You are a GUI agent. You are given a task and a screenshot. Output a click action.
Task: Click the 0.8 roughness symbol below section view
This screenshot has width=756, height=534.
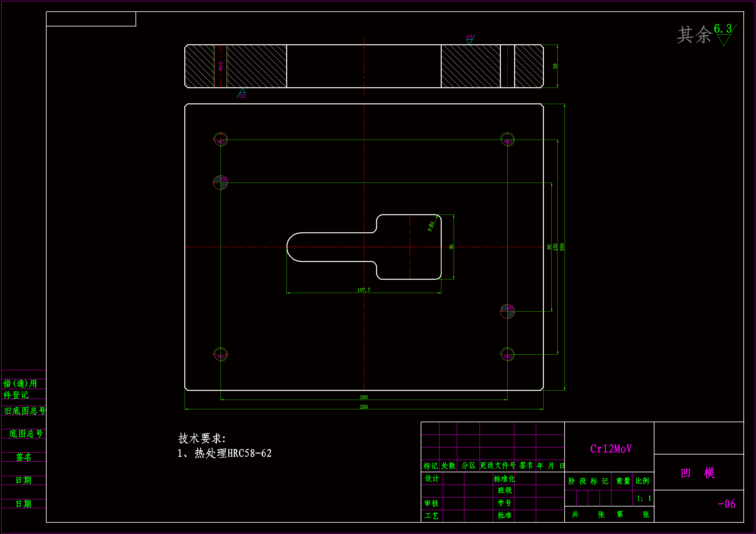[x=242, y=93]
